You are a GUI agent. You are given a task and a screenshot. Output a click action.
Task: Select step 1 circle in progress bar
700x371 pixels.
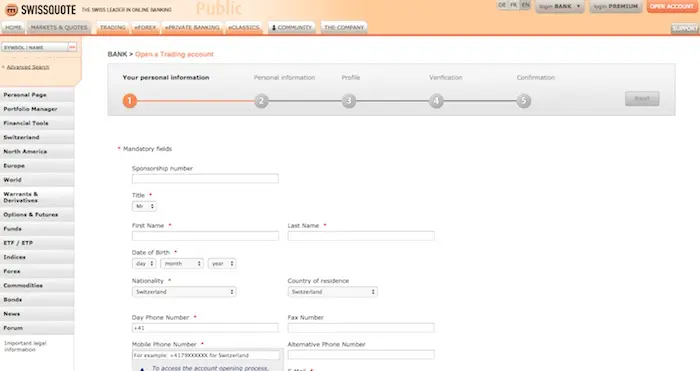(x=129, y=101)
